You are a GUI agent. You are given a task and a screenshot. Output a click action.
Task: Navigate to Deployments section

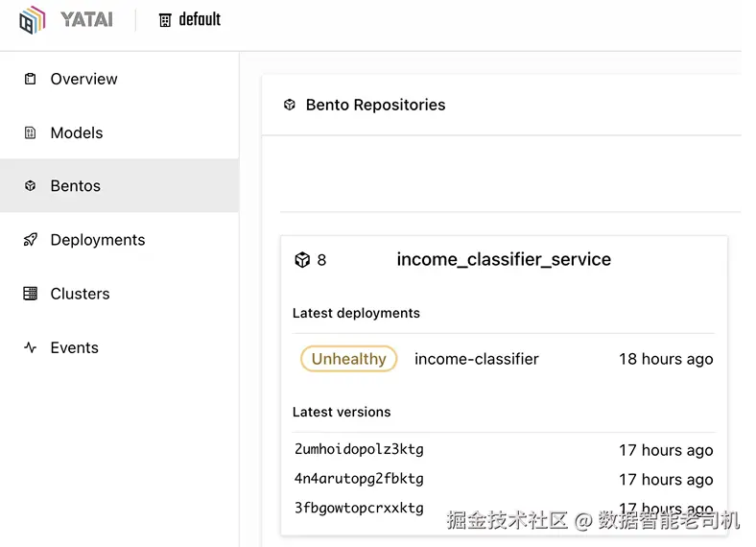pos(97,240)
